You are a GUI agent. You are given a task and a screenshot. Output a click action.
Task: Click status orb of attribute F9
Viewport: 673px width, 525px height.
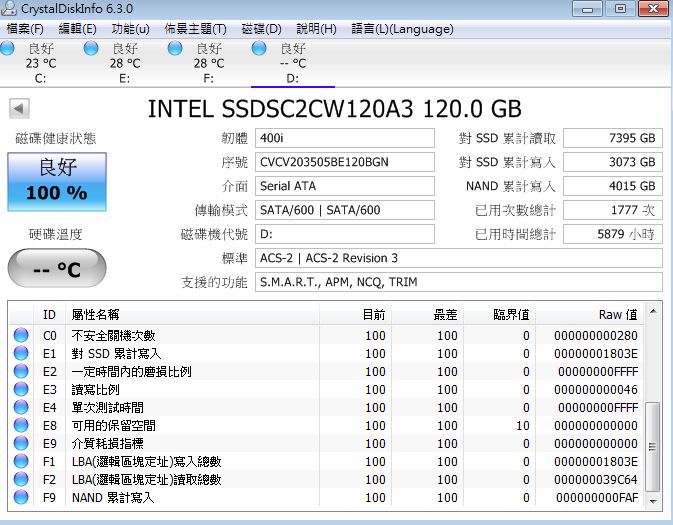click(21, 498)
